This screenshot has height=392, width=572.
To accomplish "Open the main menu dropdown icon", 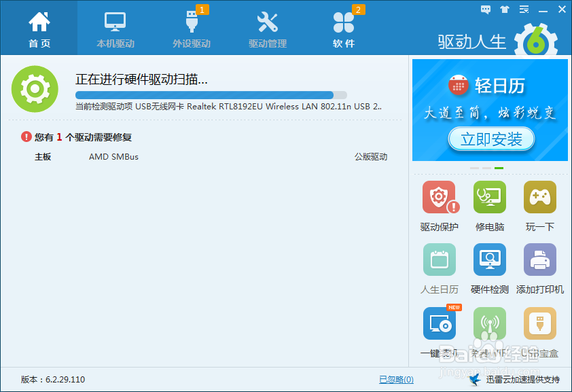I will point(524,10).
